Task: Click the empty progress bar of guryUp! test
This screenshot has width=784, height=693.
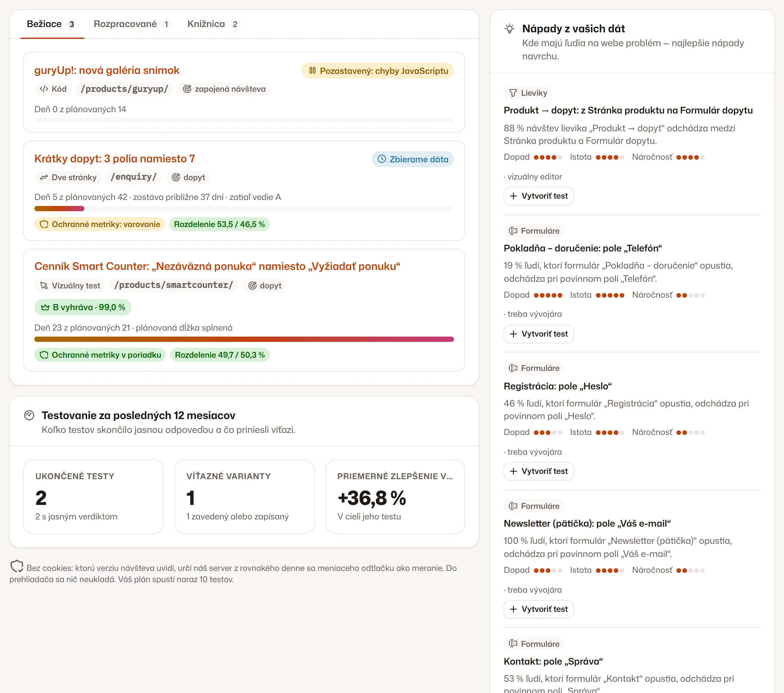Action: pyautogui.click(x=244, y=120)
